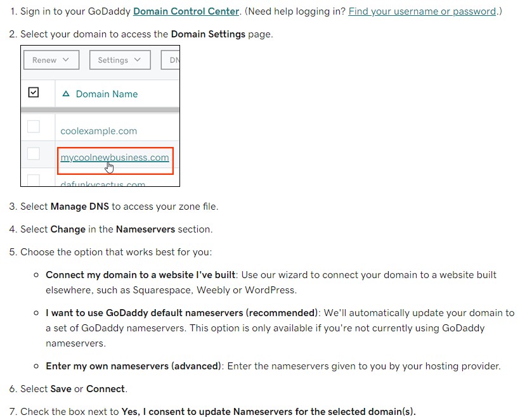
Task: Open the coolexample.com domain link
Action: click(98, 131)
